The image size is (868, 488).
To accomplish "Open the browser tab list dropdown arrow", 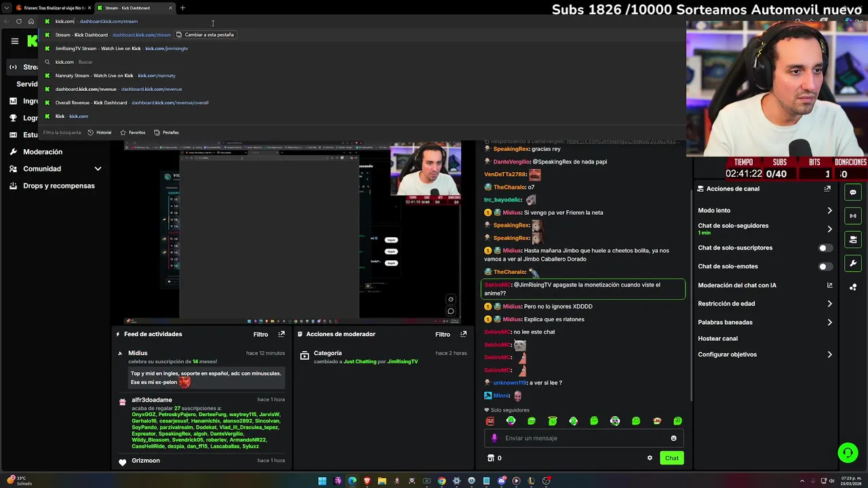I will (7, 8).
